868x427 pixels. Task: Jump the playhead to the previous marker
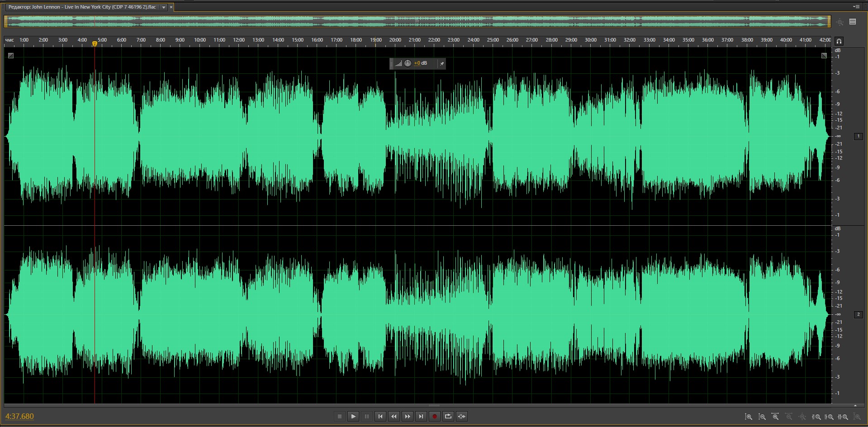[380, 417]
